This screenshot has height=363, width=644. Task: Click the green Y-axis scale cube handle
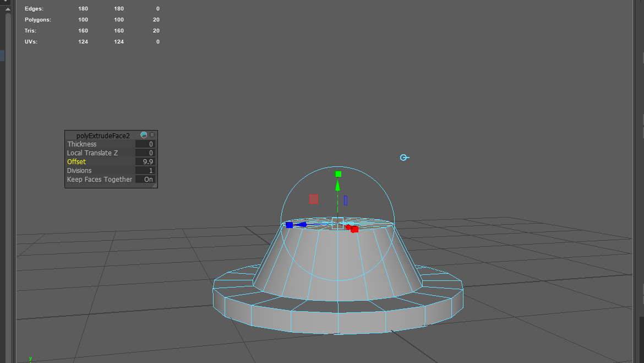click(x=338, y=174)
